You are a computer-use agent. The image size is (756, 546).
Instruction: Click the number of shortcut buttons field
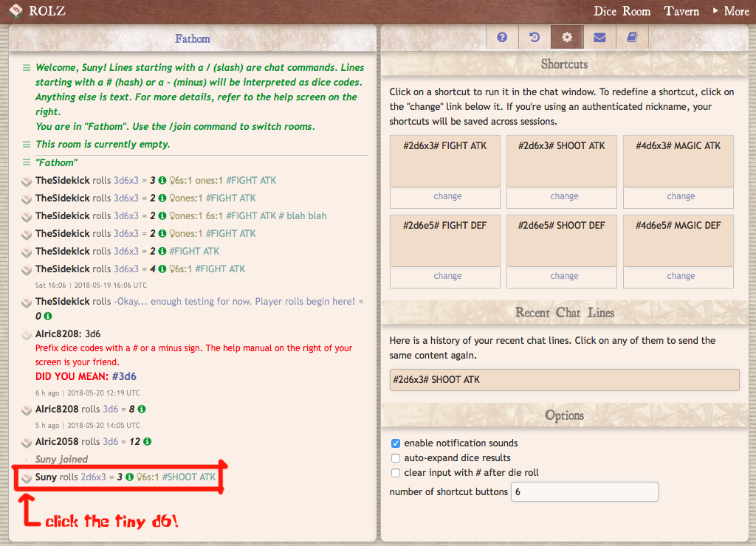[x=584, y=491]
